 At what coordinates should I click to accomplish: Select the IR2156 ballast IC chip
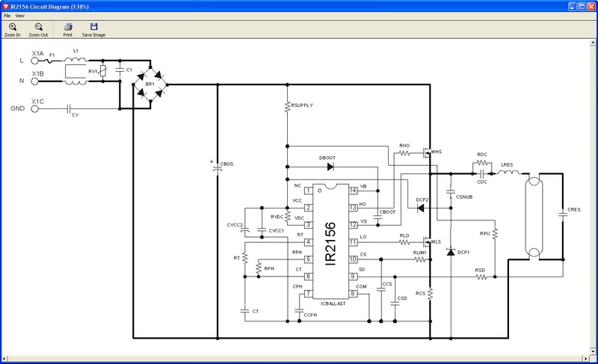(x=332, y=241)
